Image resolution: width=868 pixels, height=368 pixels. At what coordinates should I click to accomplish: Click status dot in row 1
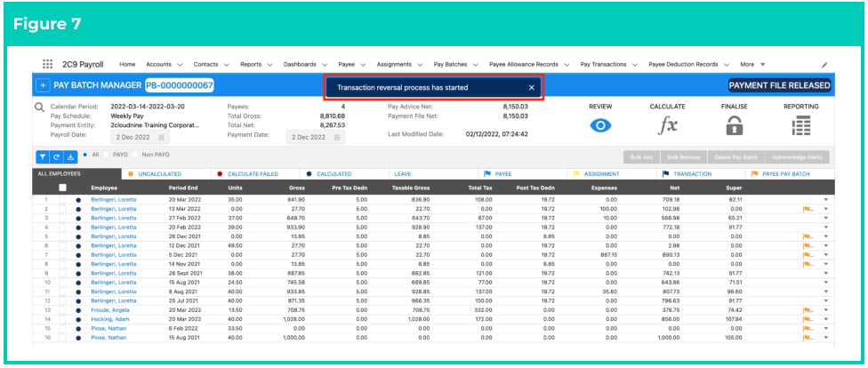click(78, 200)
